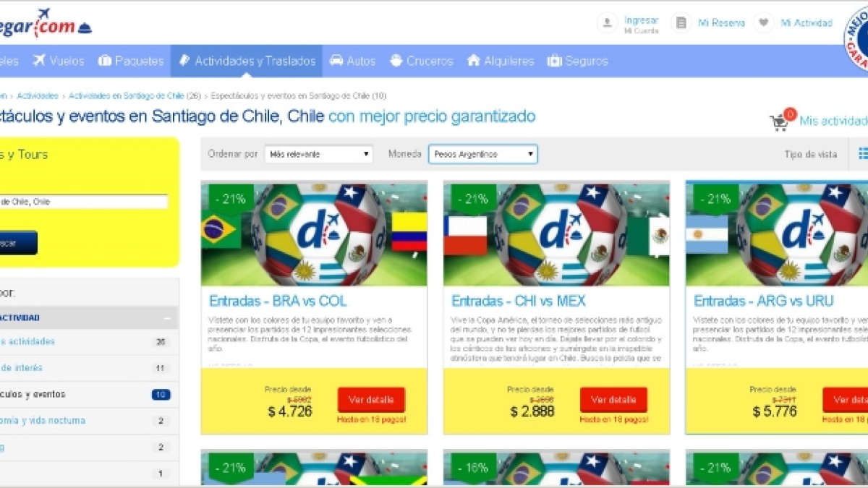Click Ver detalle for BRA vs COL
The width and height of the screenshot is (868, 488).
(371, 400)
